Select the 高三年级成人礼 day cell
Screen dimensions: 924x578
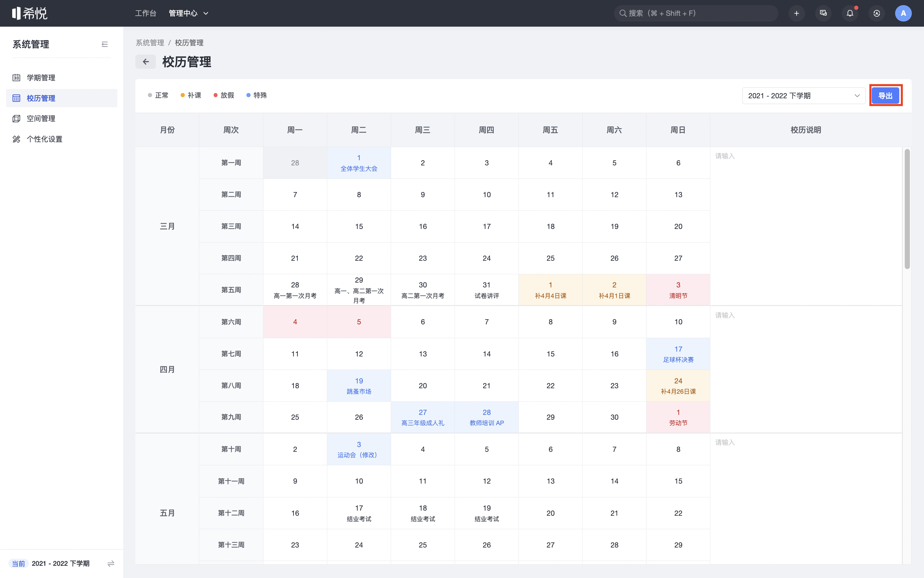point(423,417)
